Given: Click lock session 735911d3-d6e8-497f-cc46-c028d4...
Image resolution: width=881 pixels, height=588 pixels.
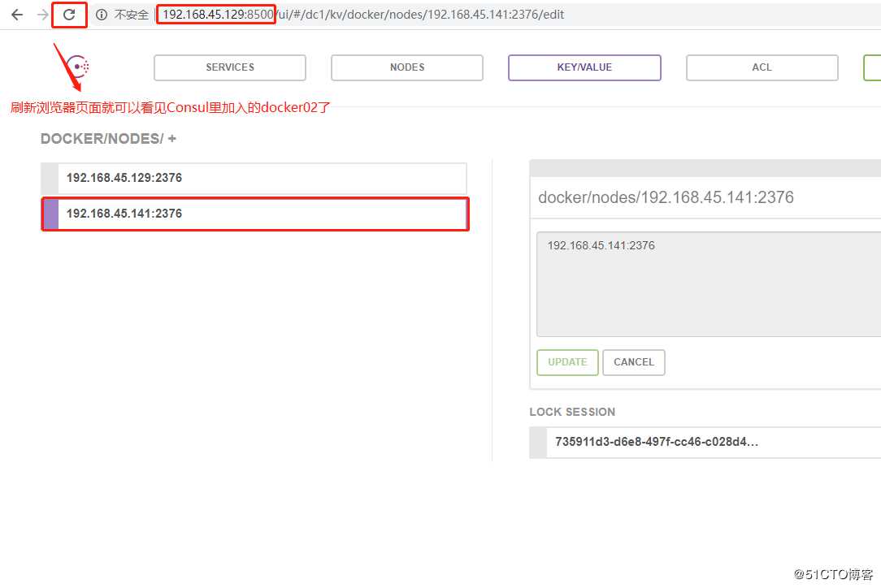Looking at the screenshot, I should tap(705, 442).
